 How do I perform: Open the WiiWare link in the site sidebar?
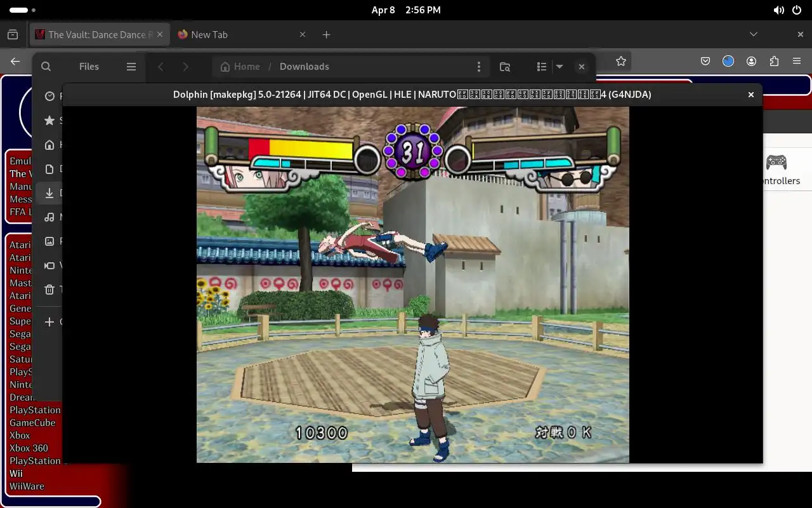click(27, 486)
